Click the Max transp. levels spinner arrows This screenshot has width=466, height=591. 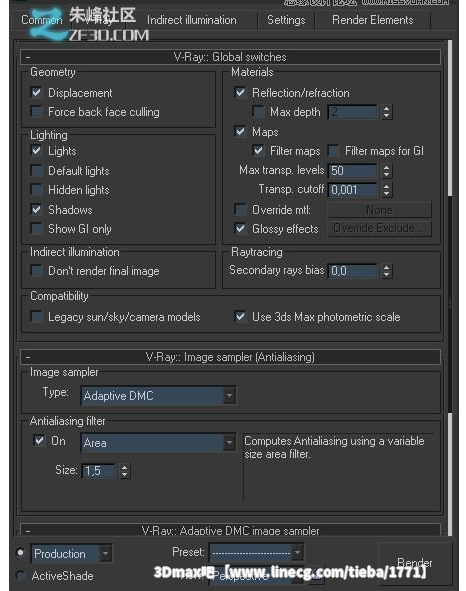(386, 171)
